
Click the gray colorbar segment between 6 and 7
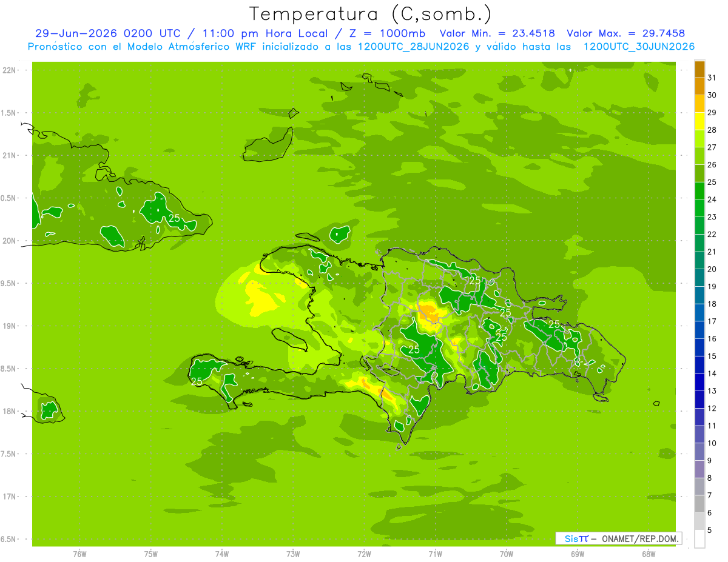699,504
